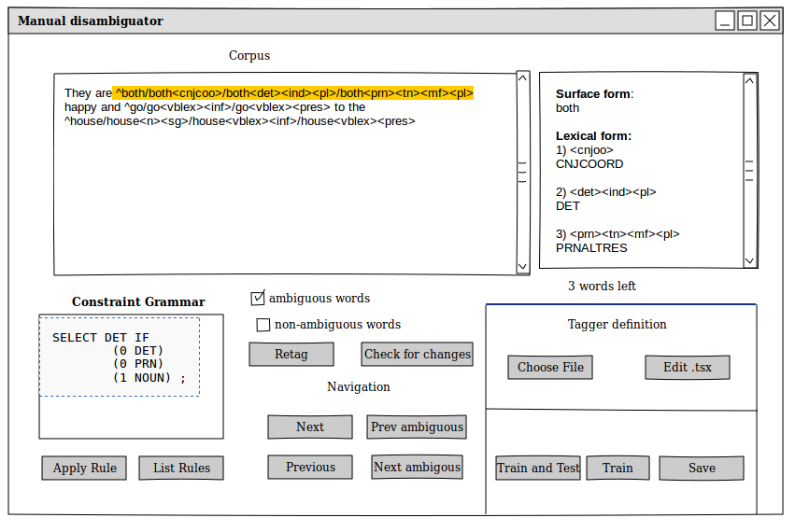Go to Next word
The image size is (795, 532).
(310, 427)
